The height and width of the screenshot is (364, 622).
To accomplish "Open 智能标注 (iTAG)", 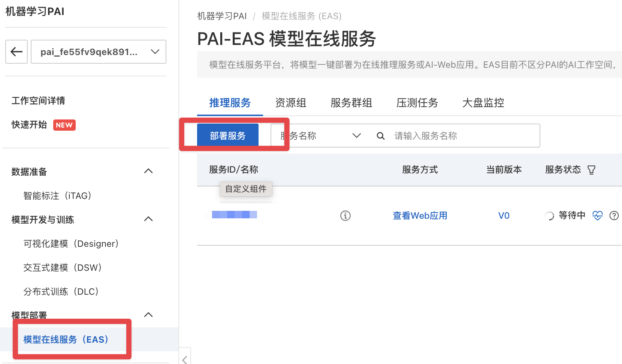I will pyautogui.click(x=57, y=196).
